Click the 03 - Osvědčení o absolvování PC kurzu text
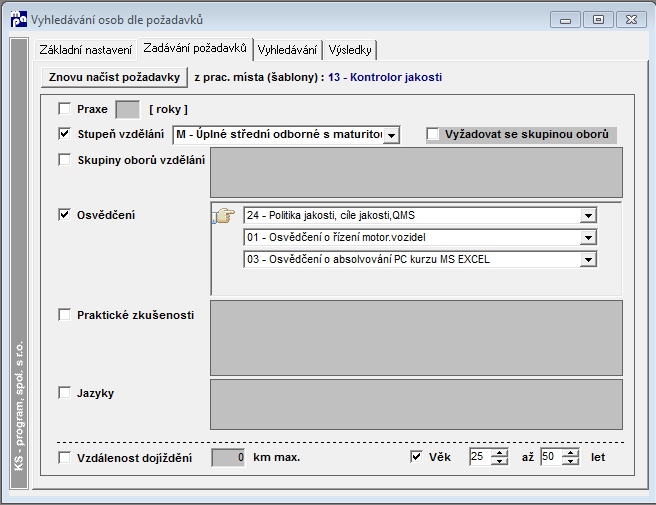 [368, 259]
